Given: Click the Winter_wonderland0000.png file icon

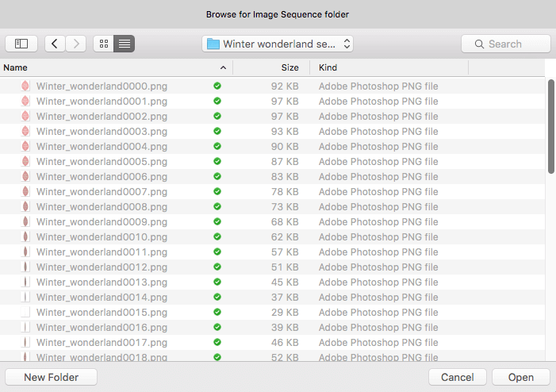Looking at the screenshot, I should pyautogui.click(x=25, y=86).
